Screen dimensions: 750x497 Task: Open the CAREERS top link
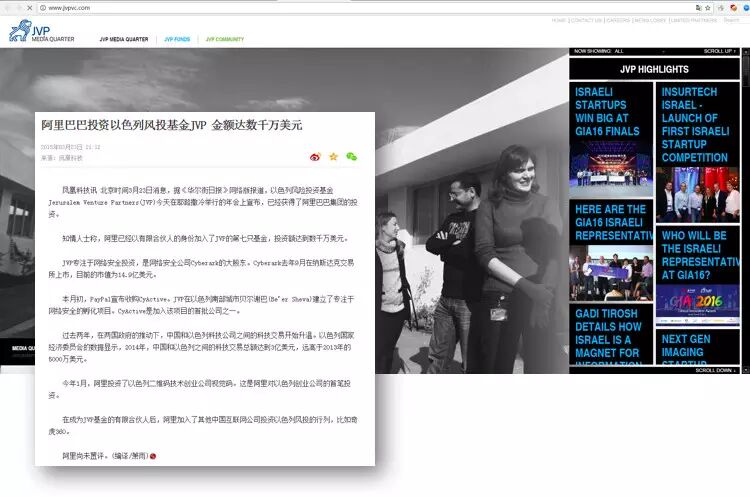[x=618, y=20]
